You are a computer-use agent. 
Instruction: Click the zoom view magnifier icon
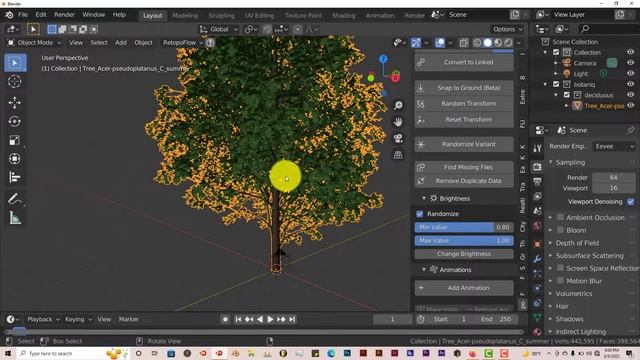click(x=398, y=105)
